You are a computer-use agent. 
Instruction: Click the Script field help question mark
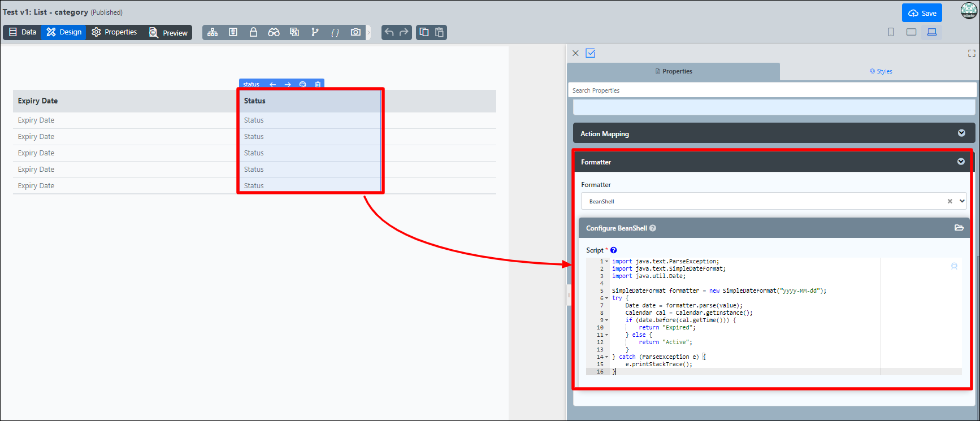(x=614, y=250)
